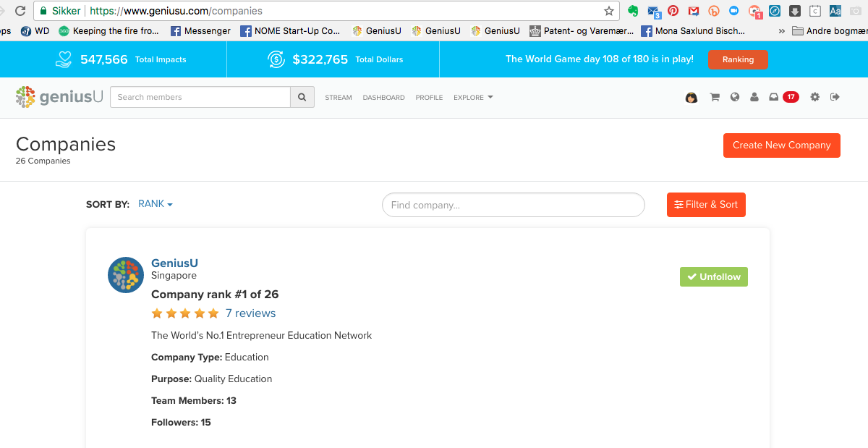Image resolution: width=868 pixels, height=448 pixels.
Task: Click the Total Dollars coin icon
Action: 276,59
